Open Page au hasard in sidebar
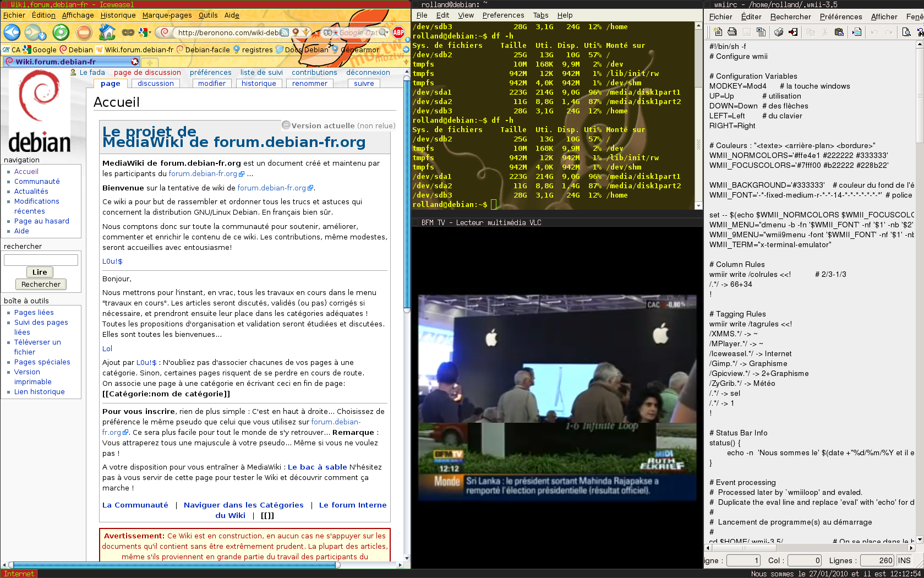 [42, 221]
